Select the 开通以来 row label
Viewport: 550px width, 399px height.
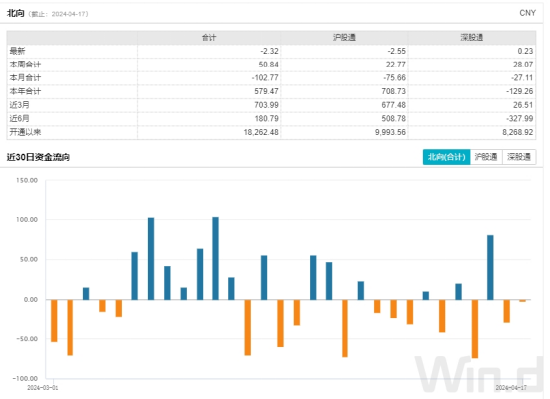pos(25,132)
